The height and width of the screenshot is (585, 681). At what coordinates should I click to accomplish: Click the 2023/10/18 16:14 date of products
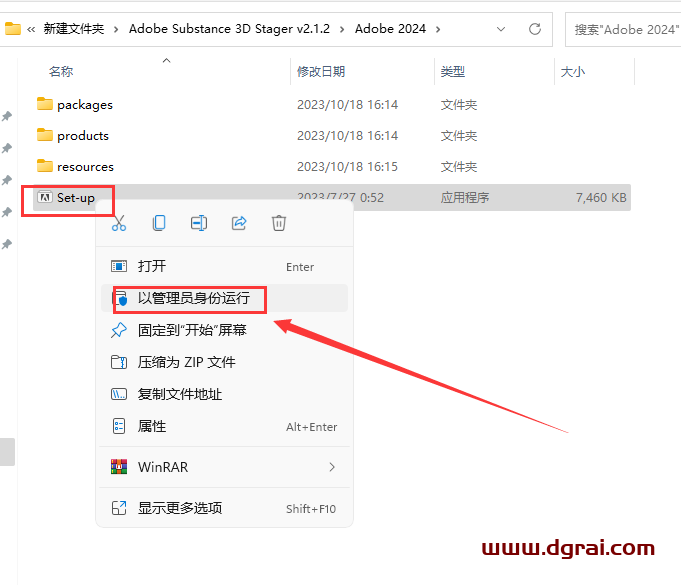(347, 136)
